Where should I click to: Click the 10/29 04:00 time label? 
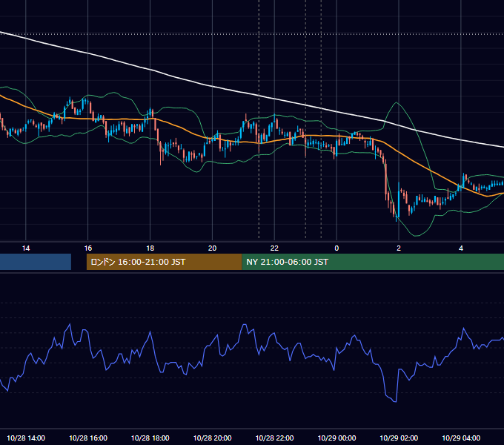[461, 438]
